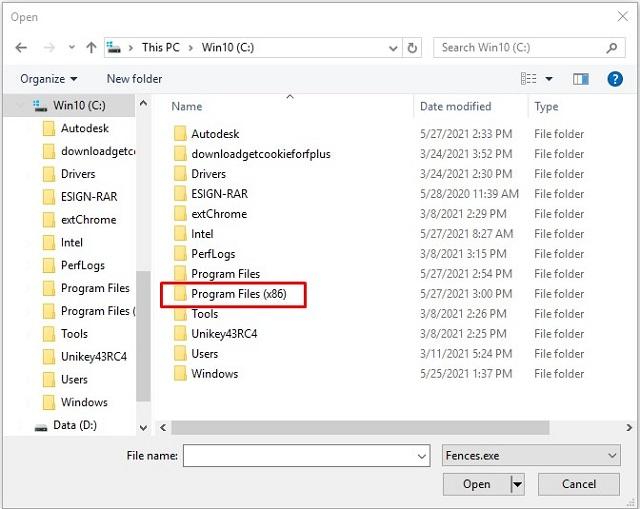
Task: Select Data (D:) drive in the tree
Action: pyautogui.click(x=75, y=425)
